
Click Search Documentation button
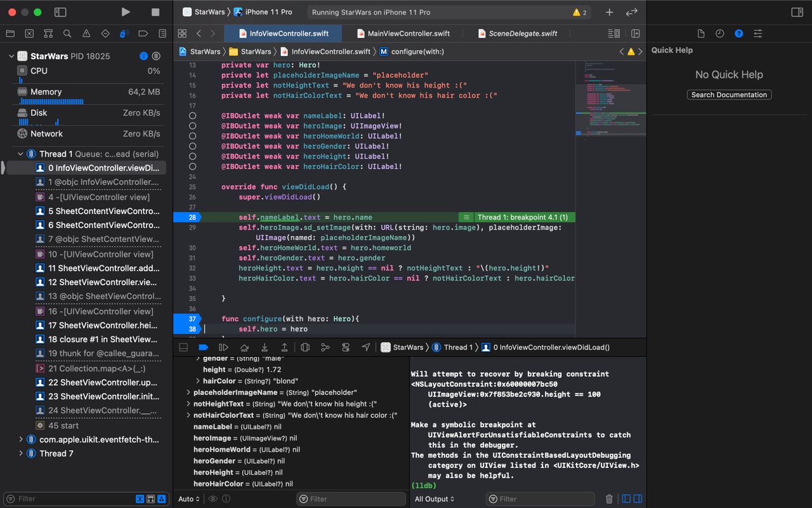click(729, 95)
